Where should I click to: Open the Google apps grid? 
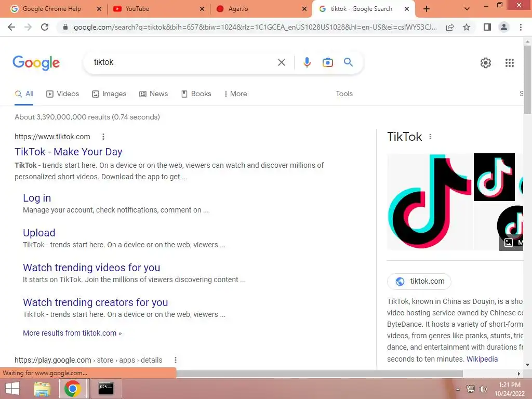pyautogui.click(x=509, y=63)
